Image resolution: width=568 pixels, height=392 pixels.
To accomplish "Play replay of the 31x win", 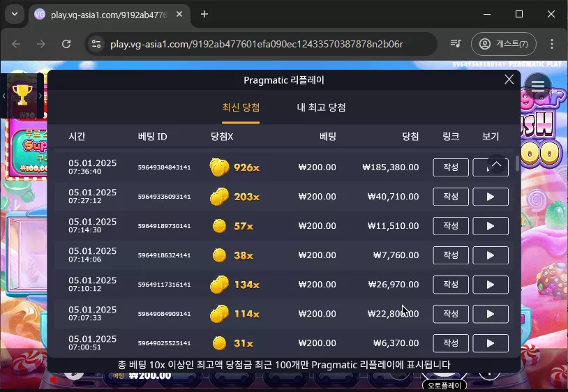I will tap(491, 343).
